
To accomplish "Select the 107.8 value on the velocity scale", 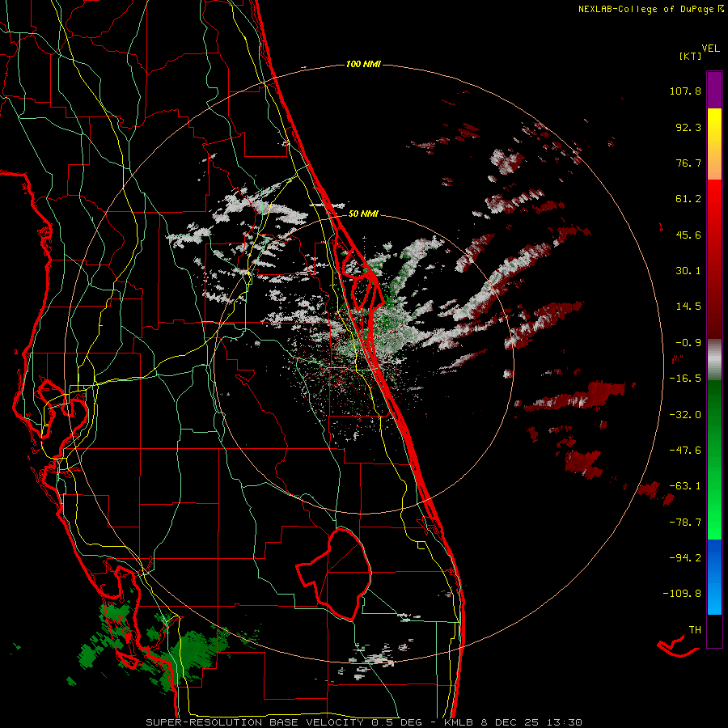I will tap(685, 91).
